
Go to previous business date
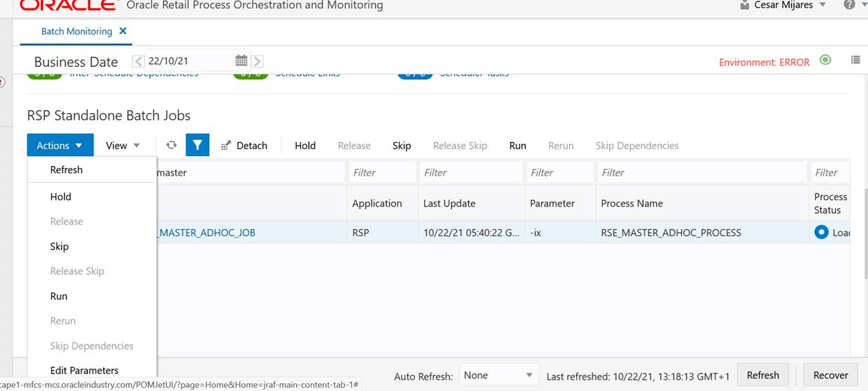pos(139,61)
